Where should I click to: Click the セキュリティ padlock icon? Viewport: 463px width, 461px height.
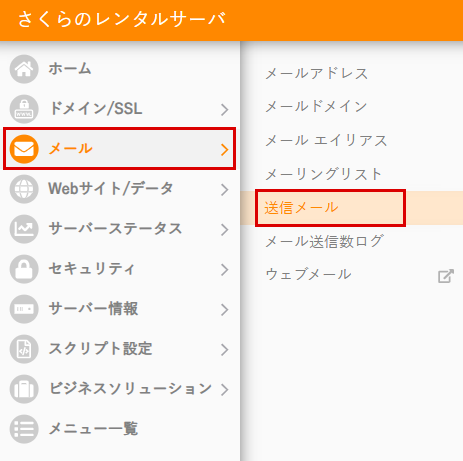[x=24, y=269]
